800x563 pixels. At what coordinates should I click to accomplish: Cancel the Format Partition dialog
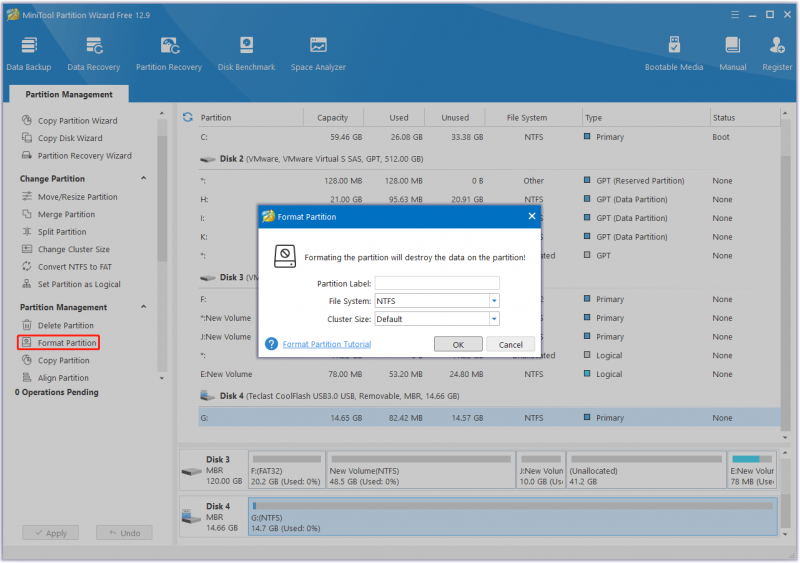point(510,345)
